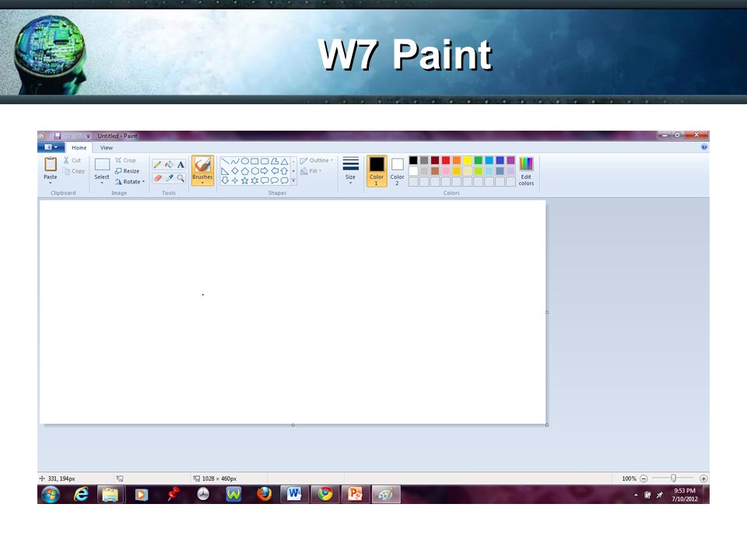Click the zoom out minus button
Image resolution: width=747 pixels, height=560 pixels.
pyautogui.click(x=644, y=478)
